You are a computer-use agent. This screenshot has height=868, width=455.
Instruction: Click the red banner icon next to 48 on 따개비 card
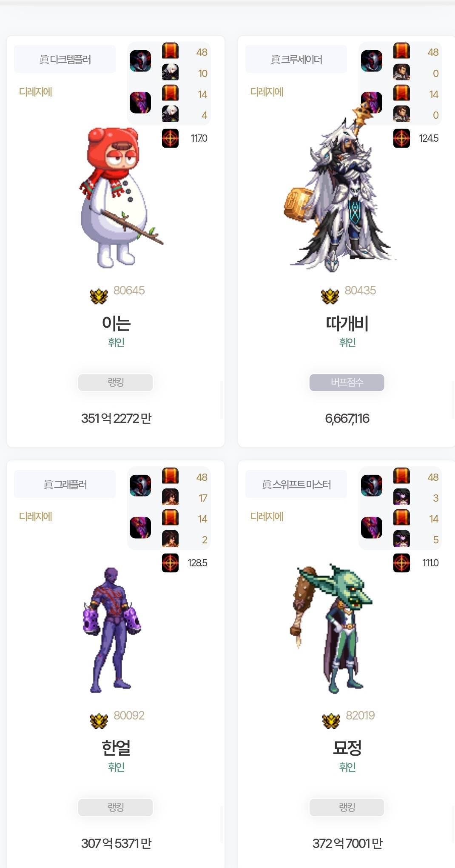click(401, 51)
